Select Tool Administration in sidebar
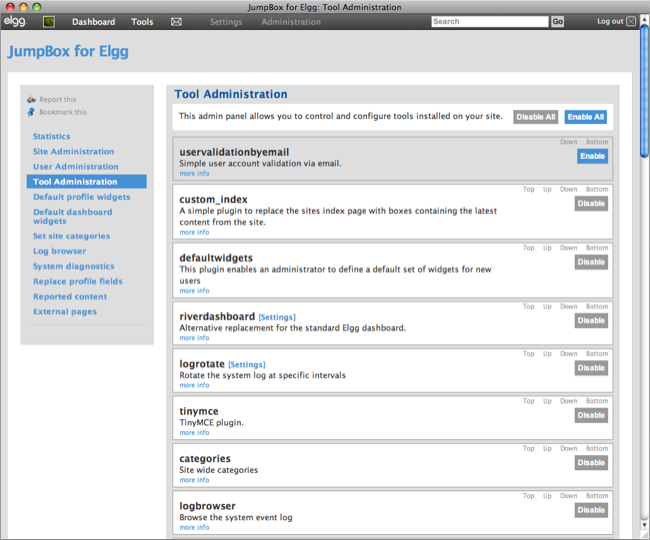The image size is (650, 540). point(87,182)
